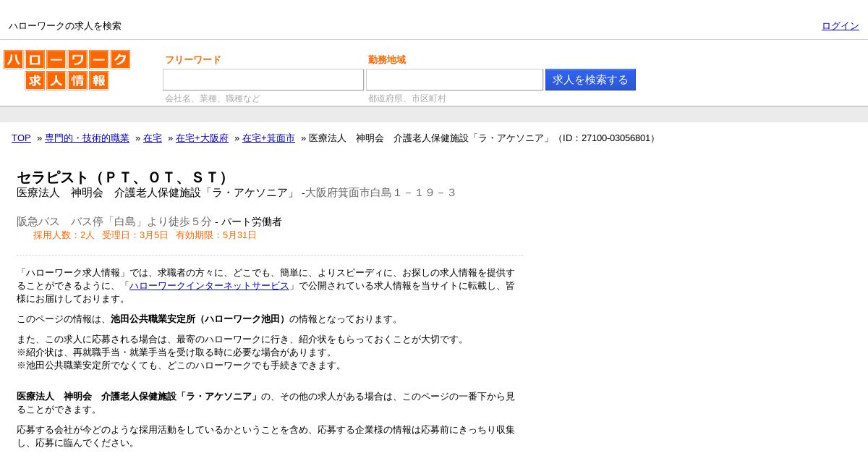Click the パート労働者 employment type text
The image size is (868, 456).
[x=251, y=221]
